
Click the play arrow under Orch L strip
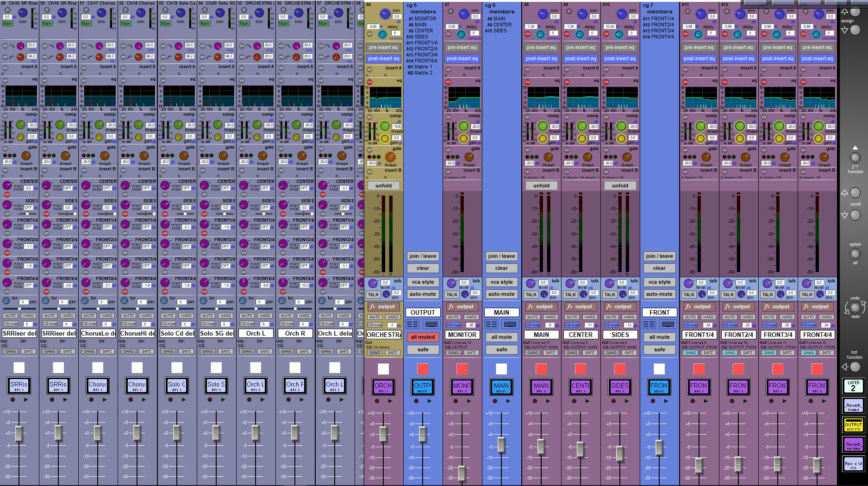tap(263, 399)
